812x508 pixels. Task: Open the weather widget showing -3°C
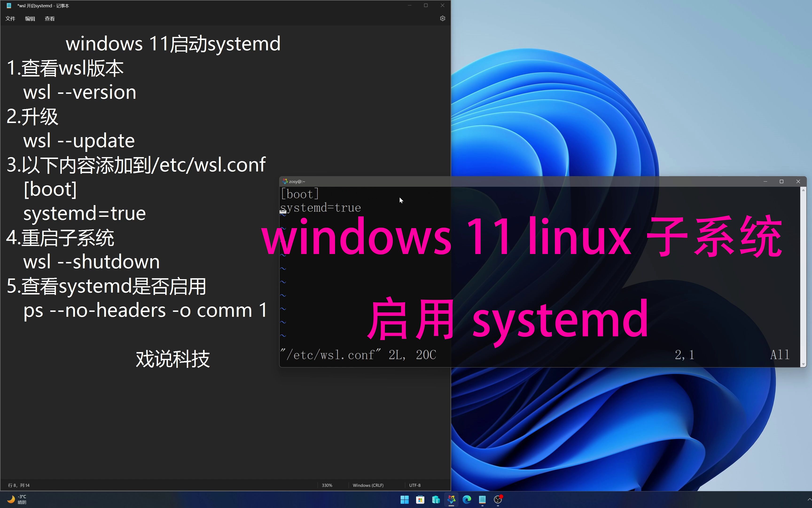[17, 499]
